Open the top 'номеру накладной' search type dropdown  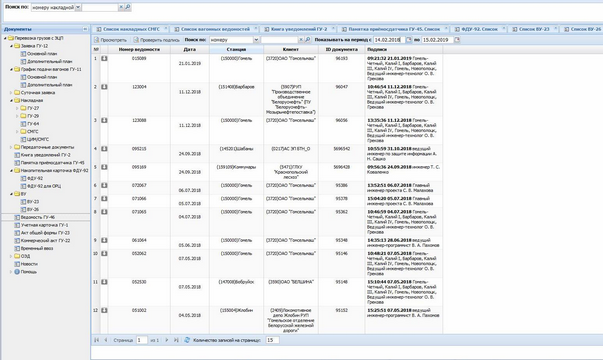point(78,7)
